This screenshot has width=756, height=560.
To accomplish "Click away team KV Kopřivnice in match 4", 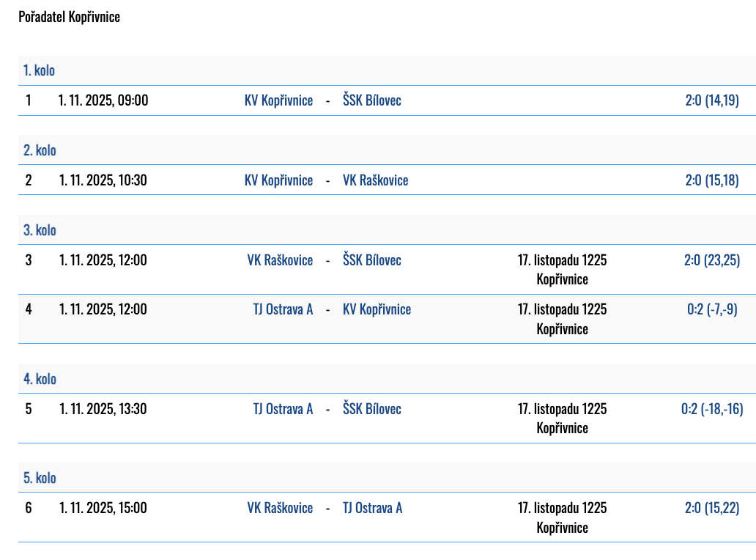I will tap(377, 309).
